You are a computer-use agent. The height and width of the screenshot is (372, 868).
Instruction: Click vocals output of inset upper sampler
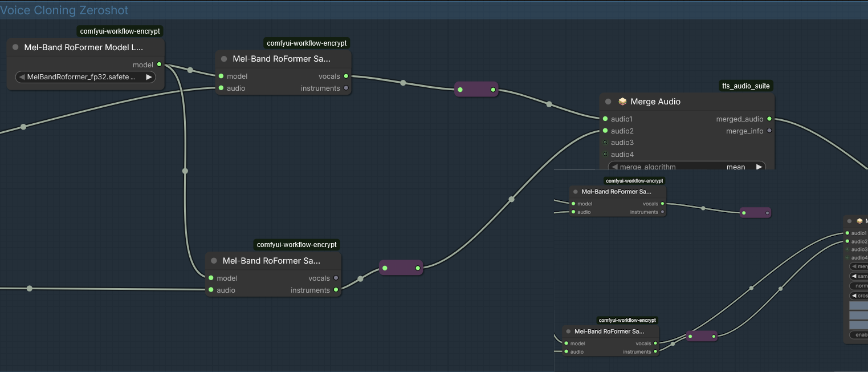(662, 204)
